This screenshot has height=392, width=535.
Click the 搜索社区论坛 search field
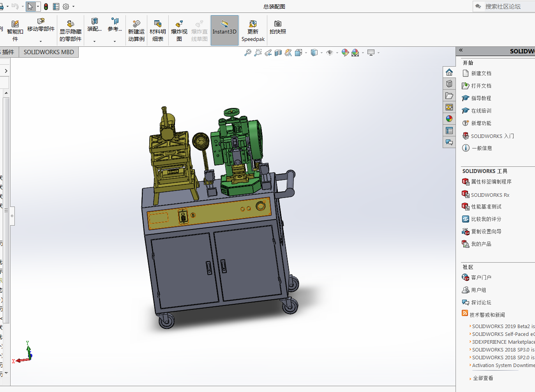507,7
